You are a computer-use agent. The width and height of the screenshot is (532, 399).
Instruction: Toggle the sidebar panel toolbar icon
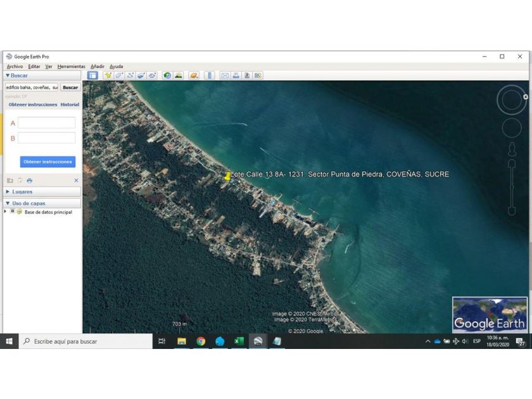coord(92,75)
